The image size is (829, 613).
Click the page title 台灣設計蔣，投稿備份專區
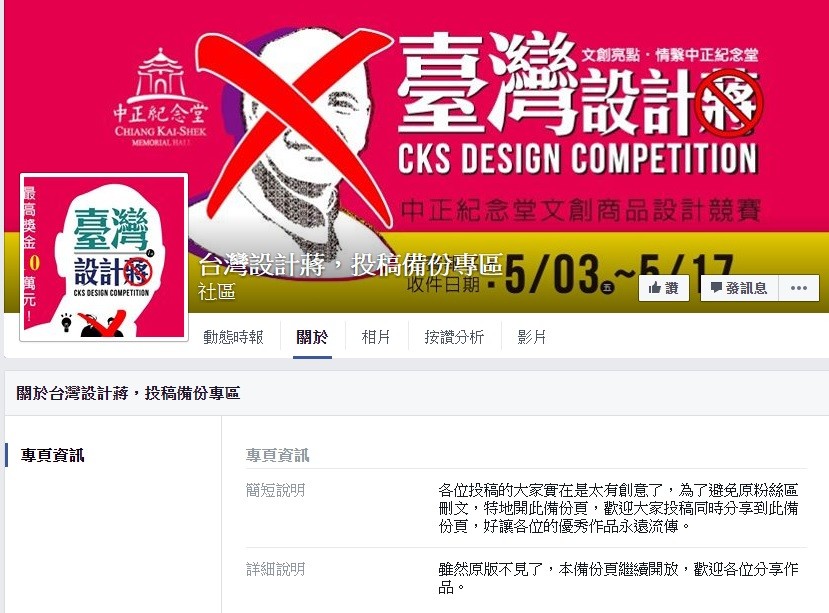[351, 264]
